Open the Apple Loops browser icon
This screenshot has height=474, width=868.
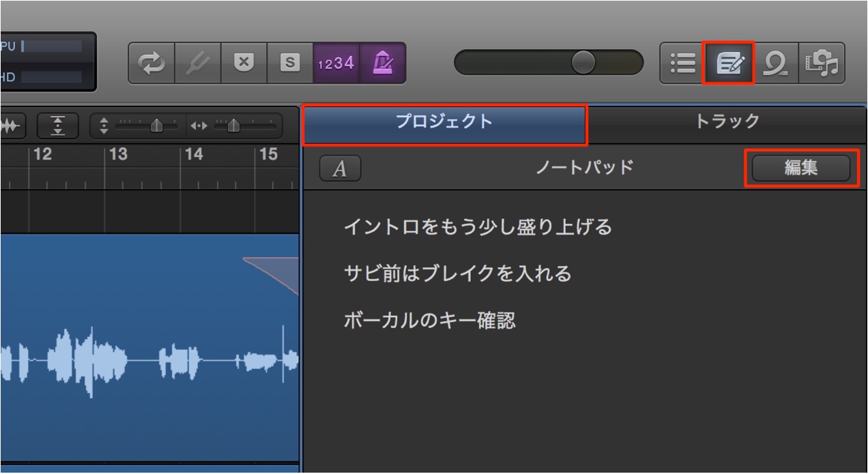click(776, 63)
